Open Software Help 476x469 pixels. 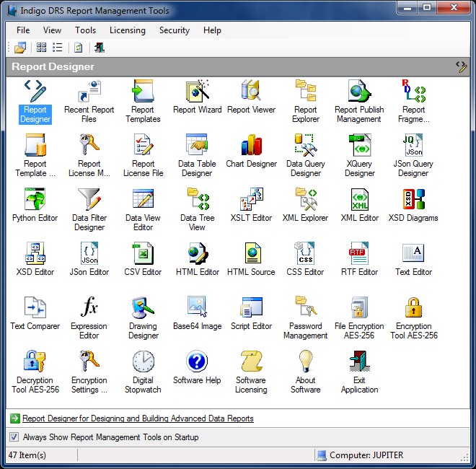[x=197, y=367]
